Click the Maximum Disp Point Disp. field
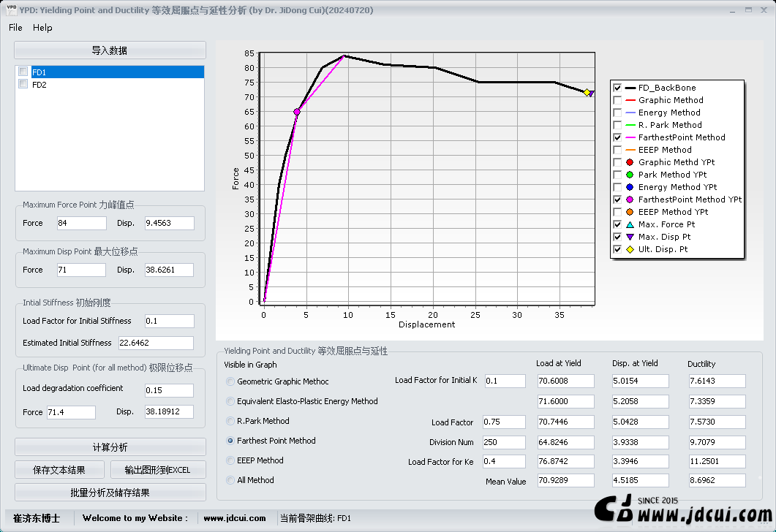Image resolution: width=776 pixels, height=532 pixels. pyautogui.click(x=169, y=270)
